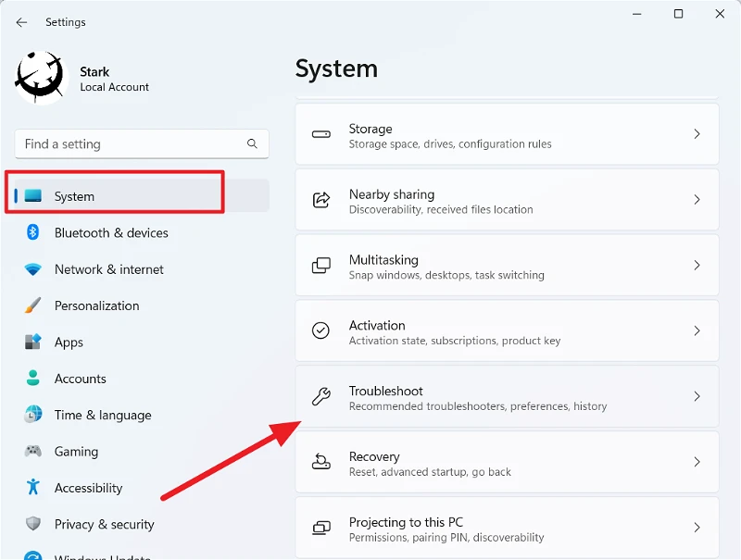Click the search magnifier icon
The height and width of the screenshot is (560, 741).
252,143
